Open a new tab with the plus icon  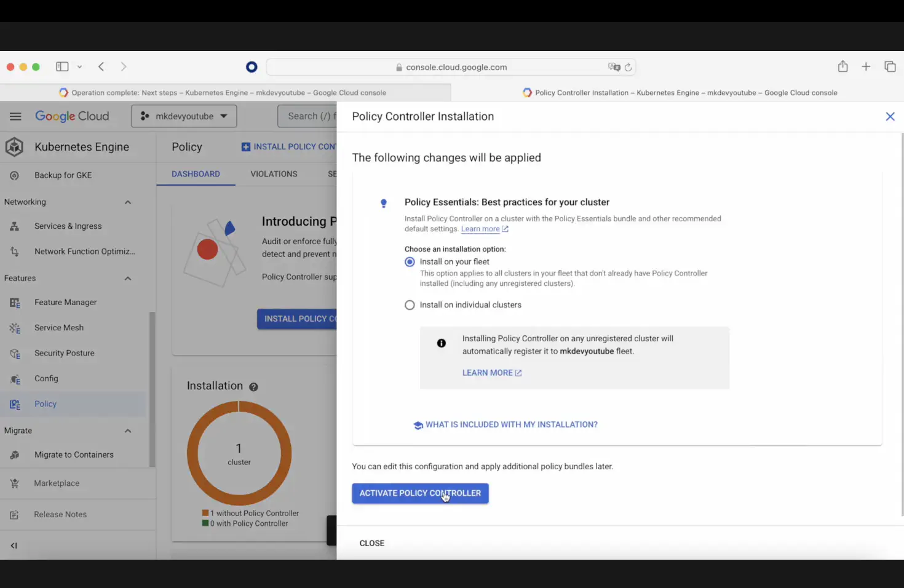pyautogui.click(x=866, y=66)
